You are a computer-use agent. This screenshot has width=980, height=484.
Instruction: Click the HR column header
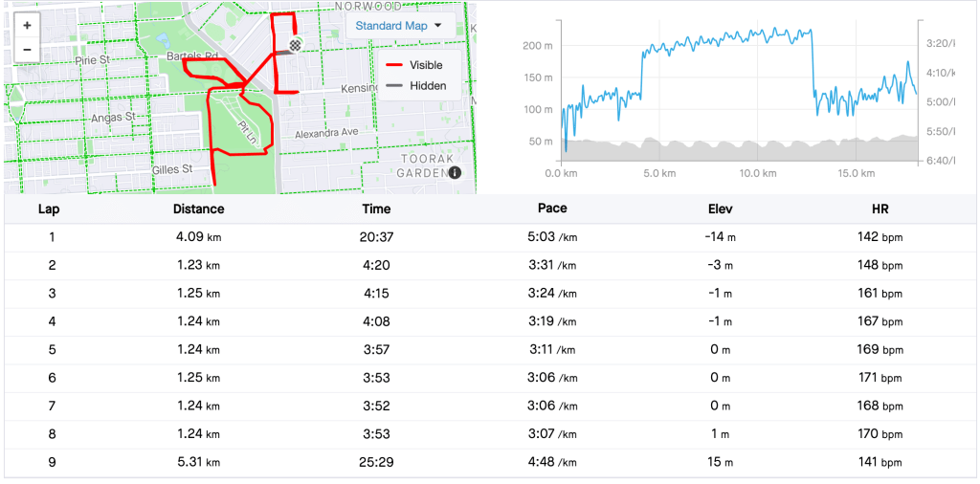[880, 209]
